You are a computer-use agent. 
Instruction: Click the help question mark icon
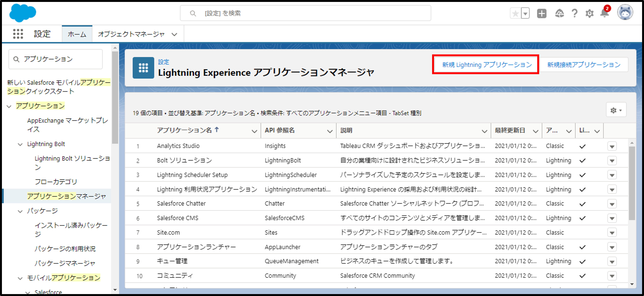[574, 13]
